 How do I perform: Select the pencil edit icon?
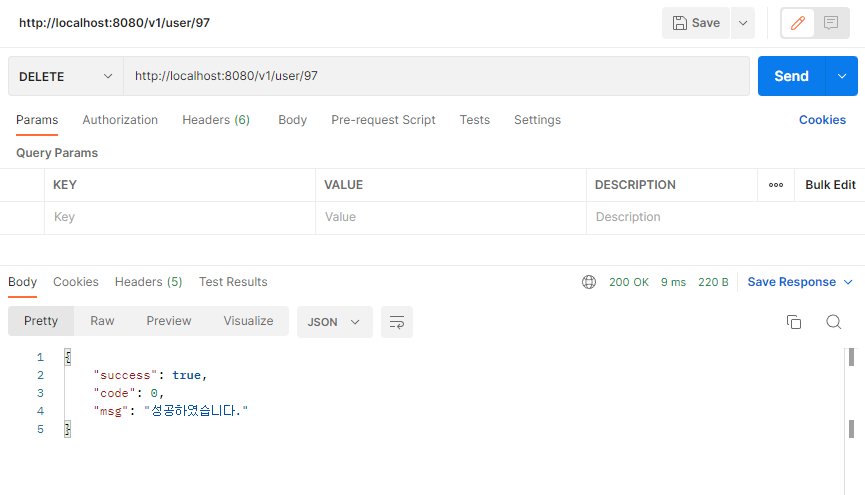pos(798,23)
